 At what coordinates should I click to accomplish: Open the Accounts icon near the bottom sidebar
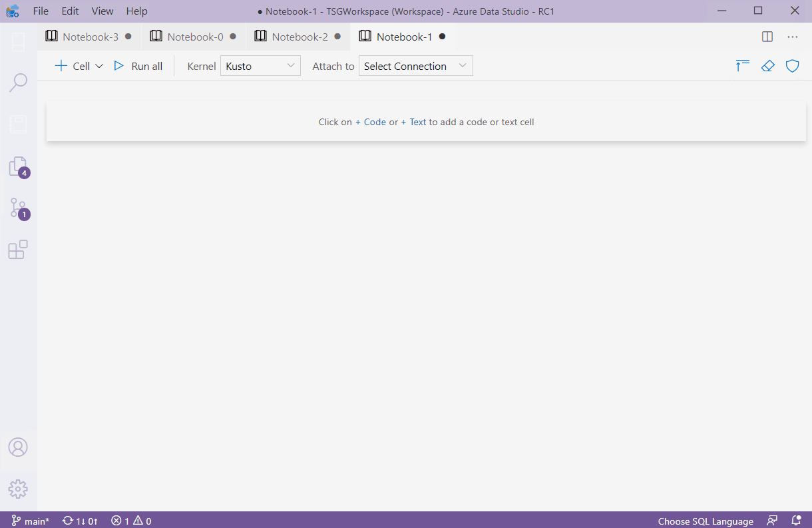pyautogui.click(x=18, y=447)
